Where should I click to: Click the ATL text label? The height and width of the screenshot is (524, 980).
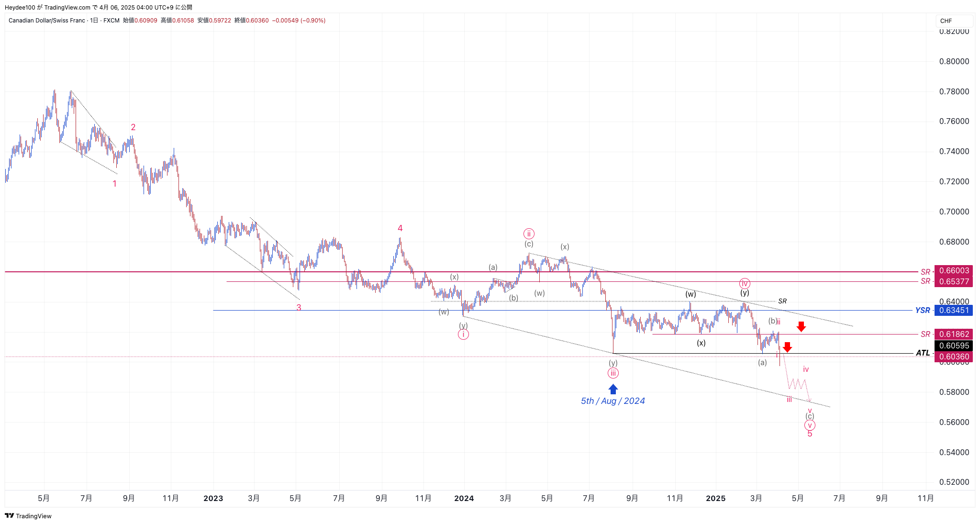(923, 353)
